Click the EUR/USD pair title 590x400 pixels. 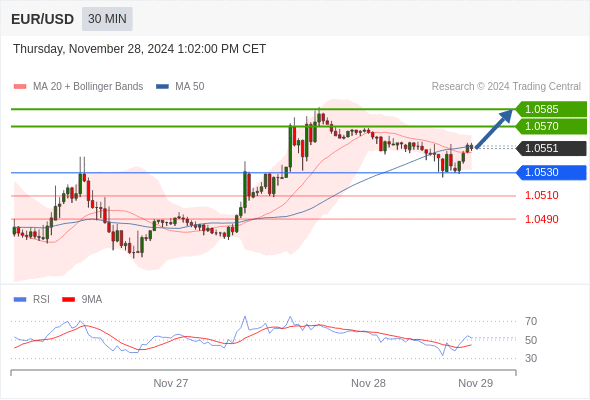pyautogui.click(x=43, y=19)
